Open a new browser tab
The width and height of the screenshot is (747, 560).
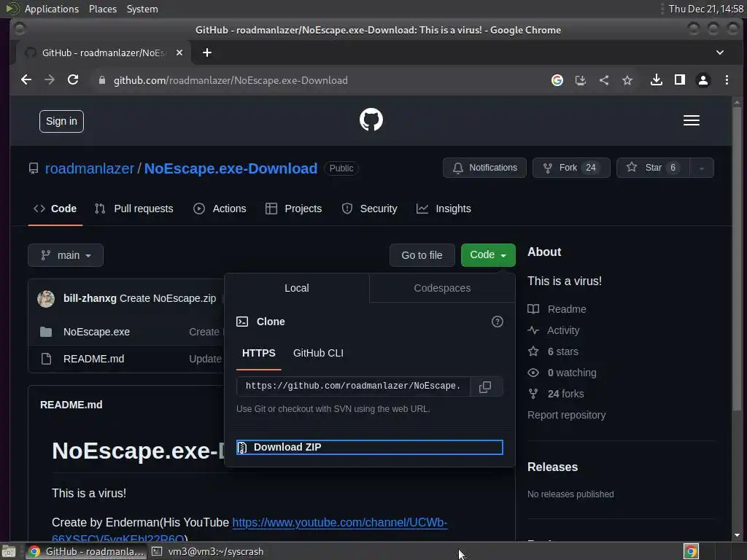click(x=206, y=52)
